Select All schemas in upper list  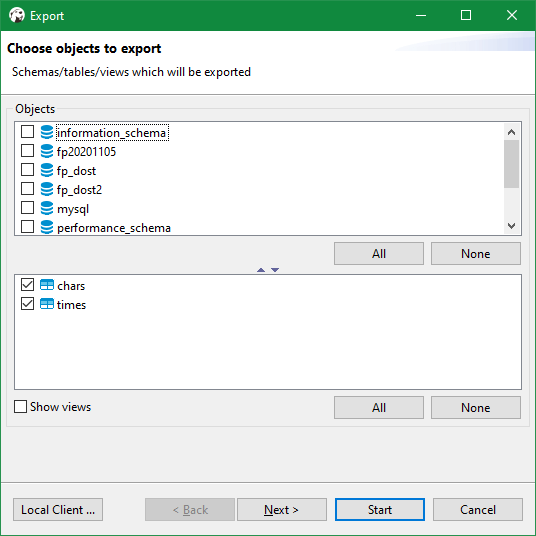[x=379, y=254]
